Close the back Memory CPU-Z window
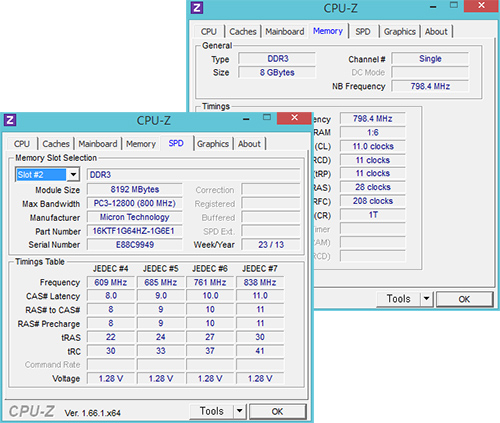Image resolution: width=500 pixels, height=423 pixels. pos(481,5)
